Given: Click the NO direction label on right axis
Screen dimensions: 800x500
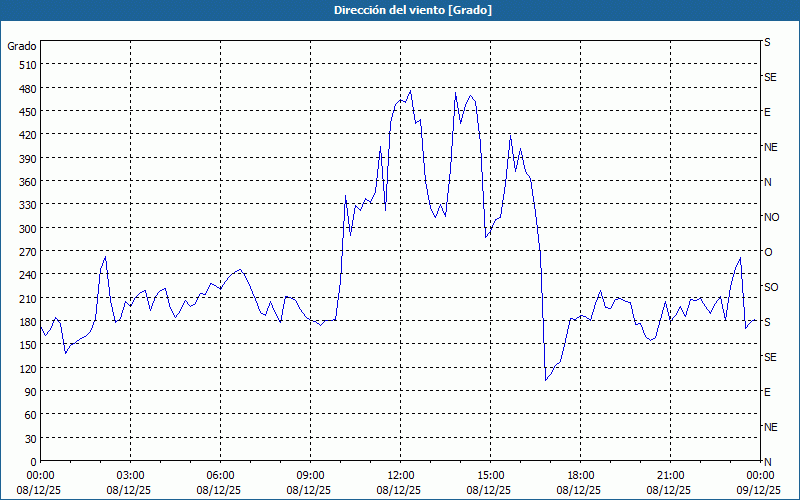Looking at the screenshot, I should point(771,217).
